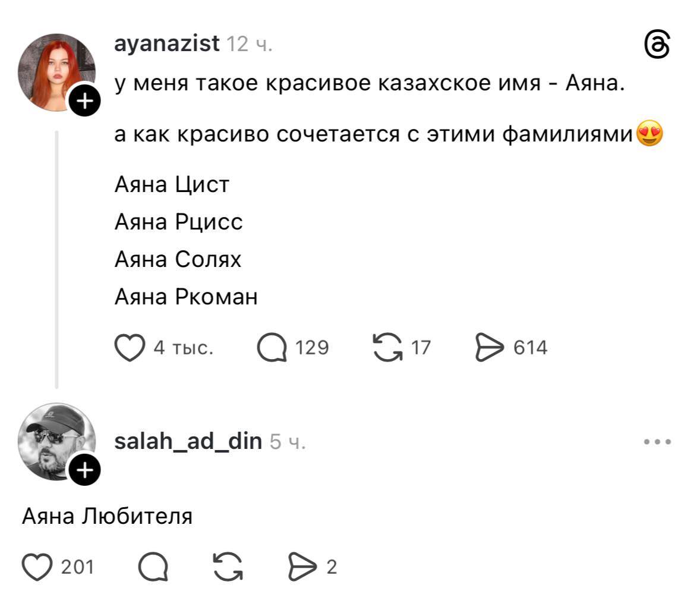Open the ayanazist username profile link
The image size is (700, 597).
166,43
